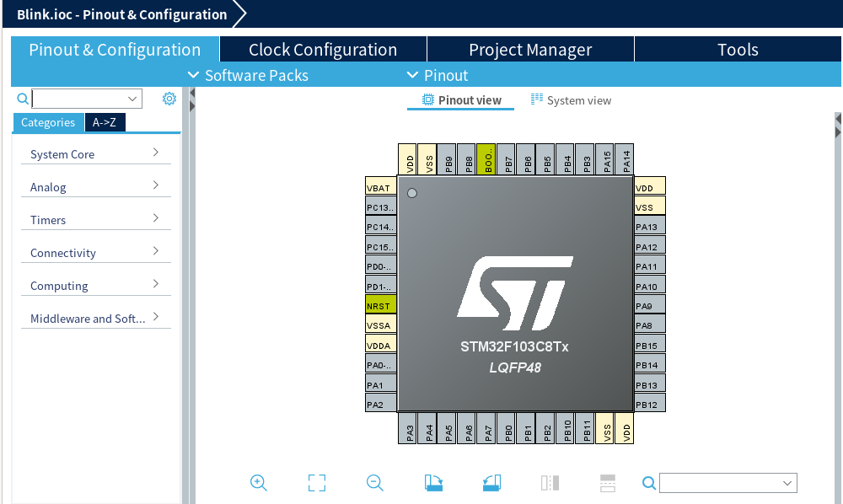Screen dimensions: 843x504
Task: Select pin PA1
Action: 381,383
